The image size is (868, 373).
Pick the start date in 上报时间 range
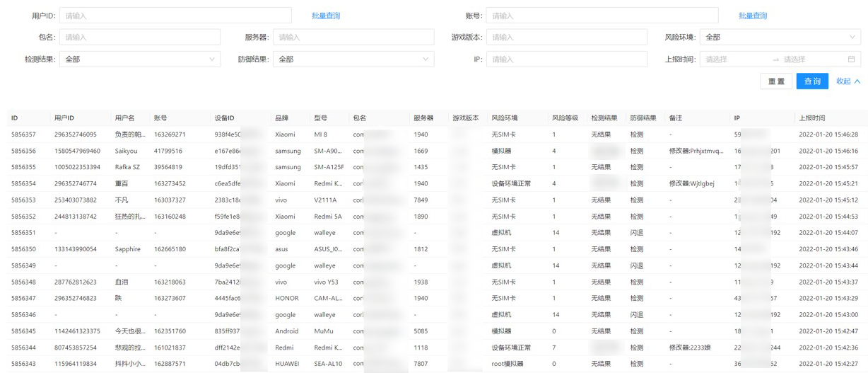tap(734, 59)
